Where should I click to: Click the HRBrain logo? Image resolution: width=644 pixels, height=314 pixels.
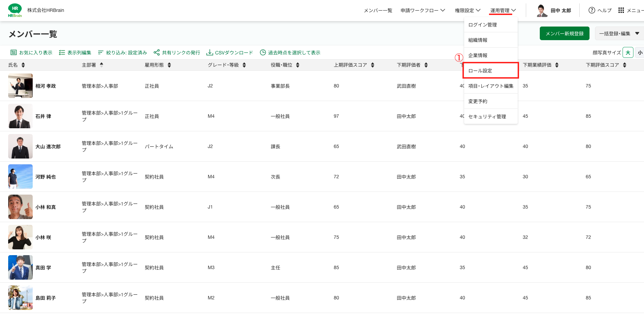15,10
